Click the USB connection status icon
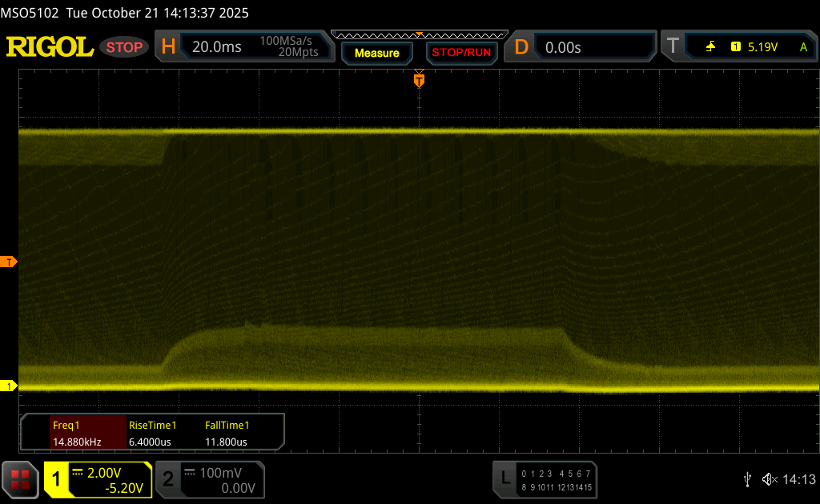 [747, 478]
